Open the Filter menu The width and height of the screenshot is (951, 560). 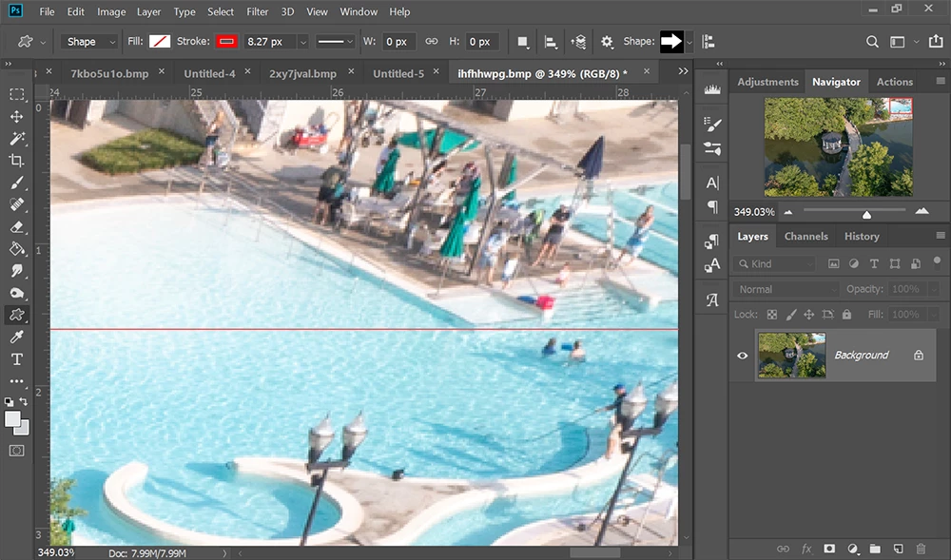(x=257, y=11)
